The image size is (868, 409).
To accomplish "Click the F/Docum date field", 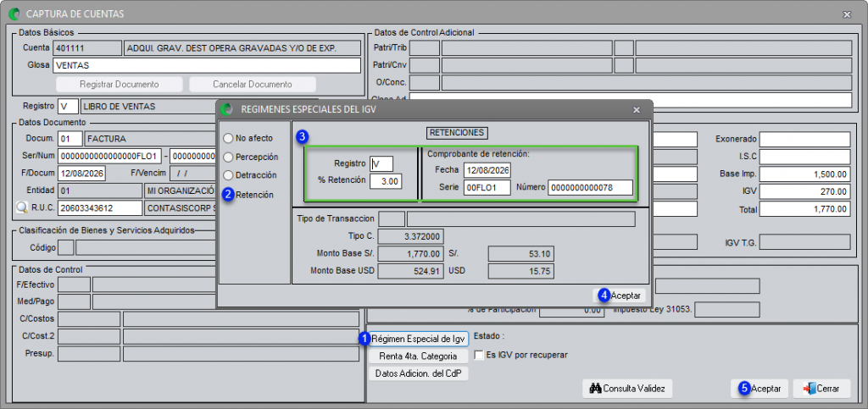I will pyautogui.click(x=81, y=174).
